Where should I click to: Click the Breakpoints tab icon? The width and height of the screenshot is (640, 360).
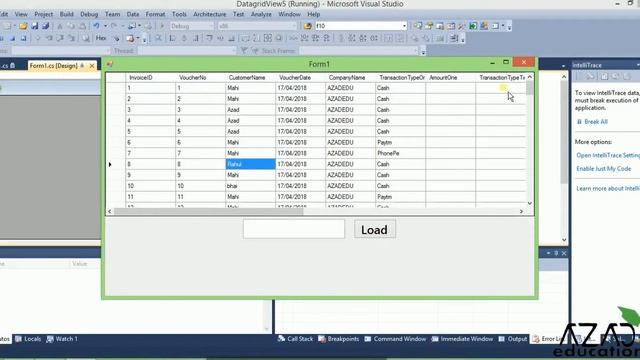[322, 339]
